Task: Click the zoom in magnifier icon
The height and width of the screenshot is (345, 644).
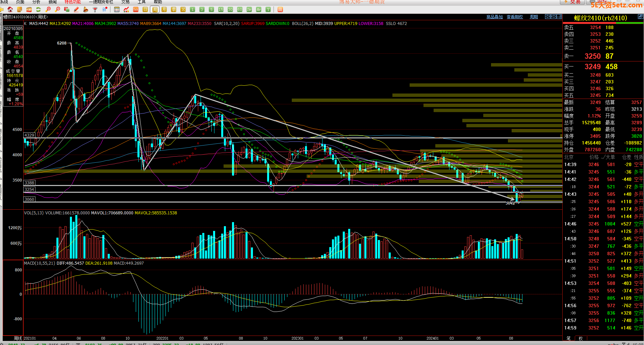Action: coord(48,9)
